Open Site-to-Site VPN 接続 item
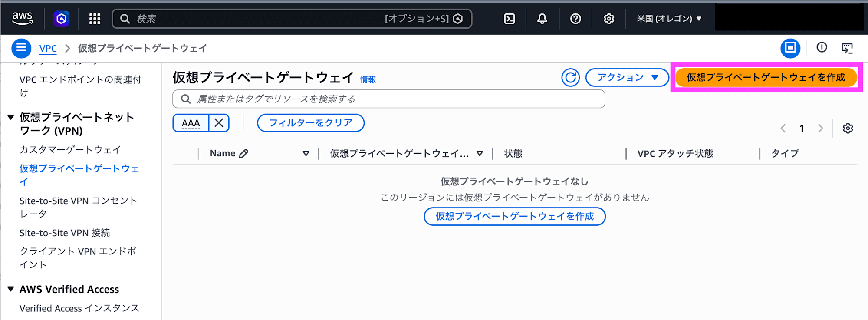Image resolution: width=868 pixels, height=320 pixels. pos(65,233)
